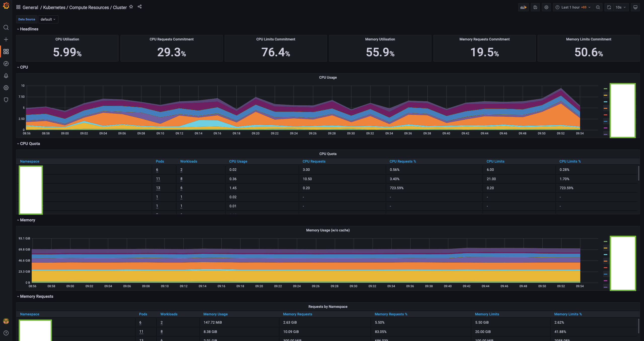
Task: Click the CPU Quota table vertical scrollbar
Action: 638,173
